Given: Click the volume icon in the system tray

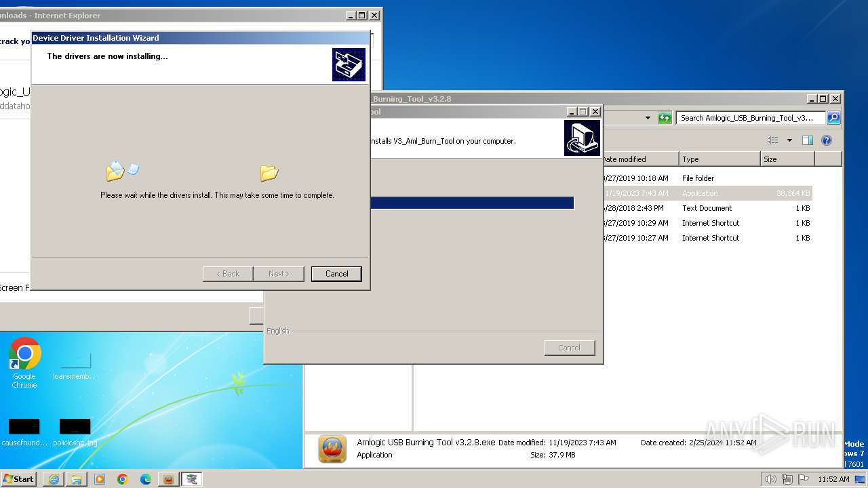Looking at the screenshot, I should 770,479.
